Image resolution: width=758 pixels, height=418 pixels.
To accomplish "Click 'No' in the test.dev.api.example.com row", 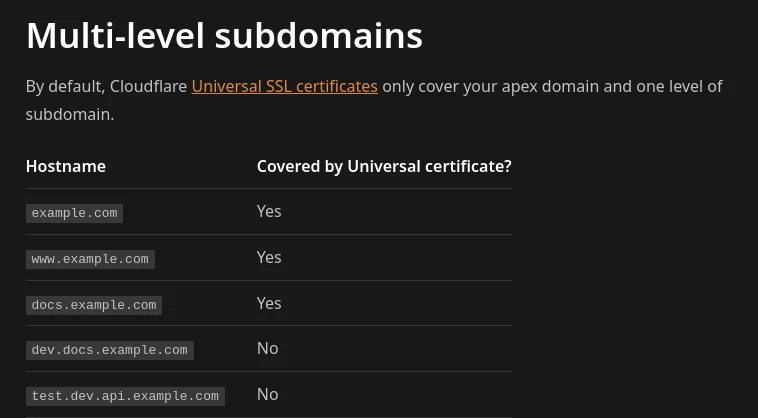I will (267, 394).
